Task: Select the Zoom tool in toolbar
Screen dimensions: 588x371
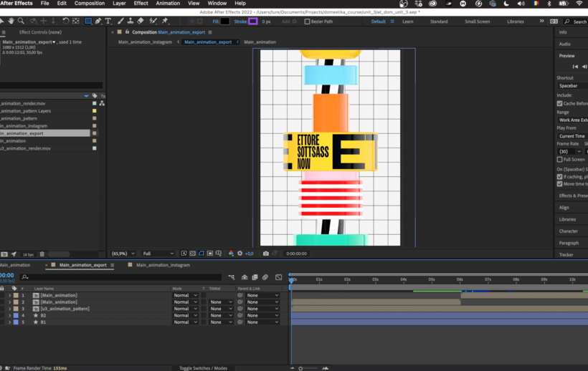Action: [x=21, y=21]
